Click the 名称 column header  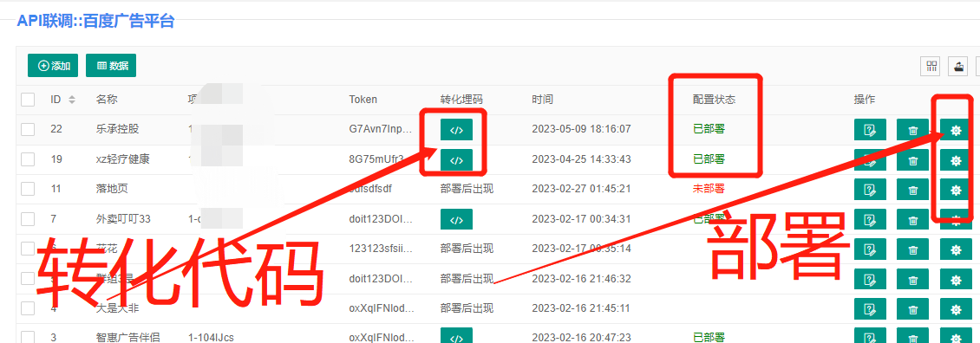pyautogui.click(x=107, y=100)
